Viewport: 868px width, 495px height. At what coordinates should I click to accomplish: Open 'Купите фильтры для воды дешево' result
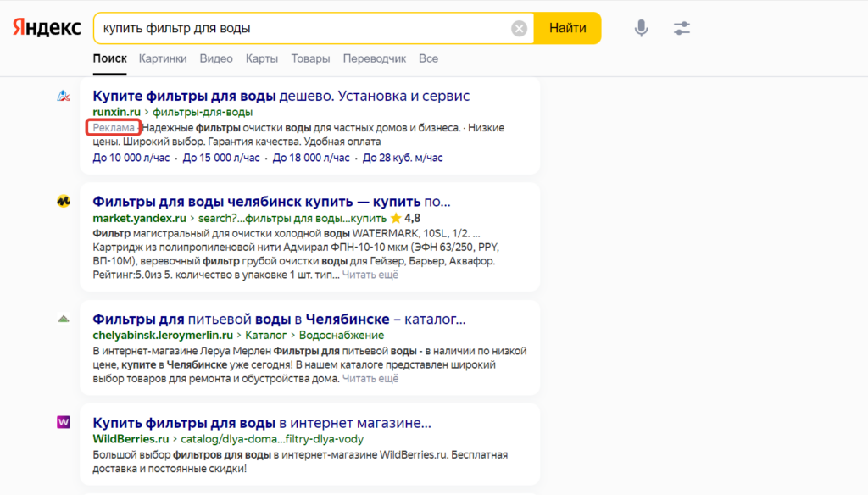pos(281,96)
